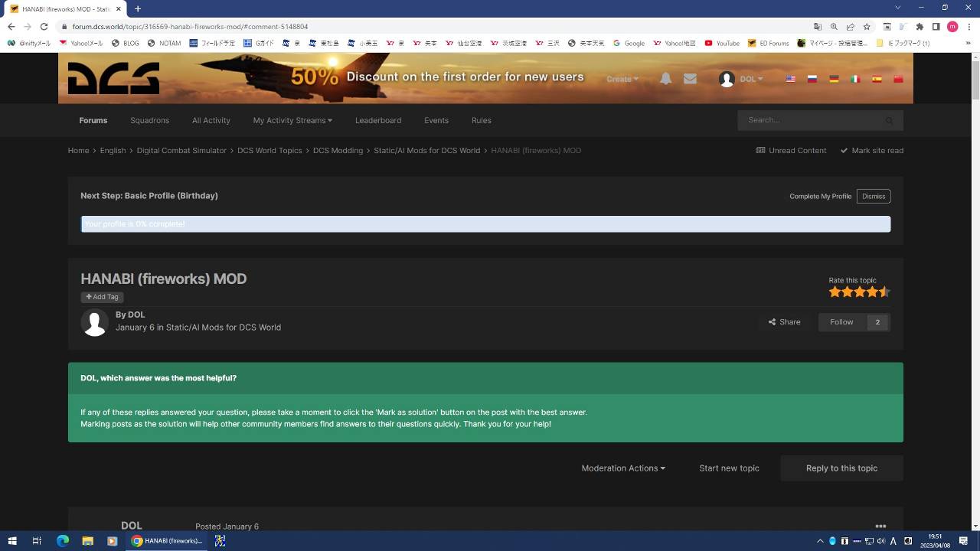Open Microsoft Edge from the taskbar
The height and width of the screenshot is (551, 980).
(63, 541)
